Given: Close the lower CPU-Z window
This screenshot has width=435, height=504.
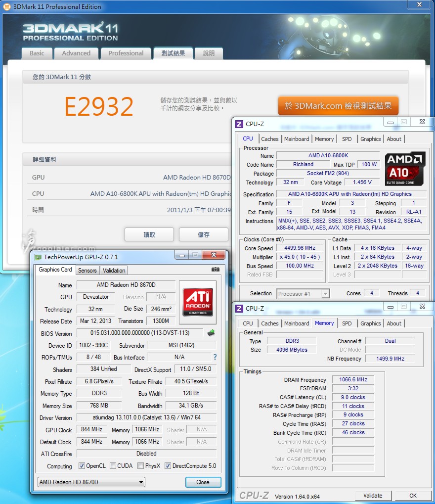Looking at the screenshot, I should pyautogui.click(x=422, y=306).
